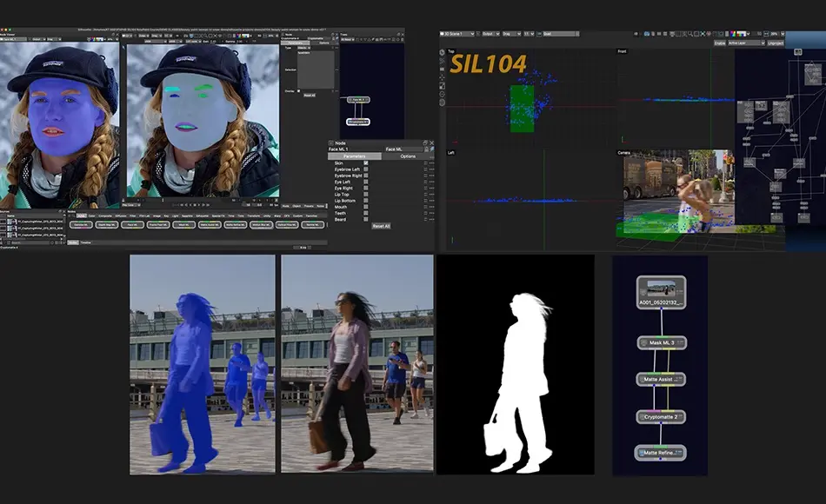Select the lower Cryptomatte node in Trees panel
Image resolution: width=826 pixels, height=504 pixels.
[x=357, y=122]
